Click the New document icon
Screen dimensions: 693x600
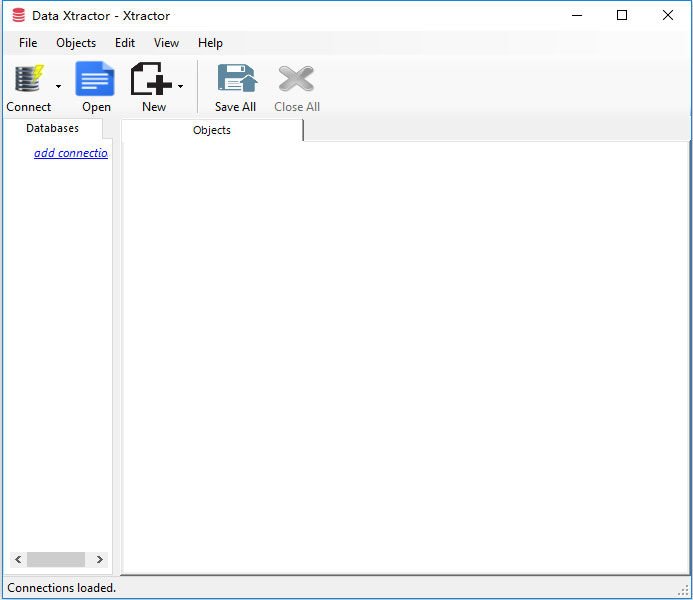(152, 80)
